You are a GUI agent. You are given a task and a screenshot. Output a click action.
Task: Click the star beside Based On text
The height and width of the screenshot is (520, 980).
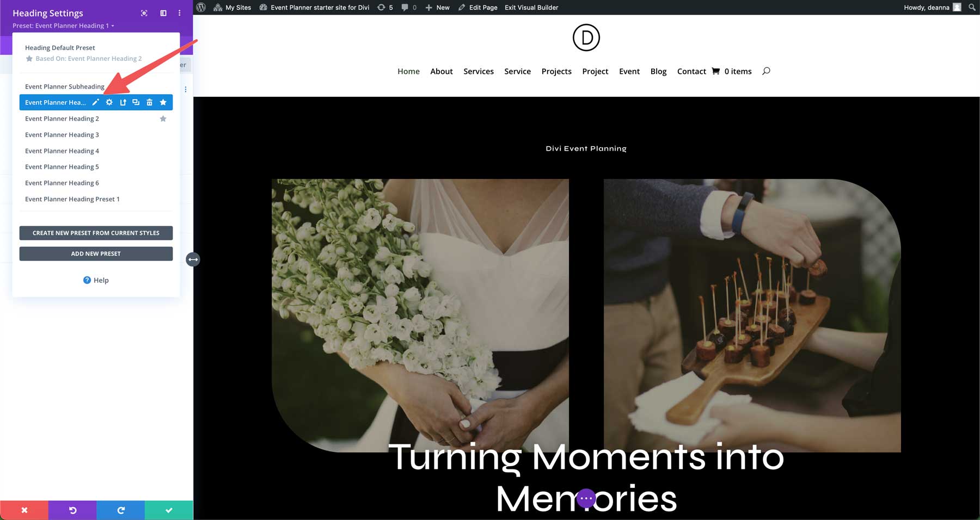tap(30, 58)
